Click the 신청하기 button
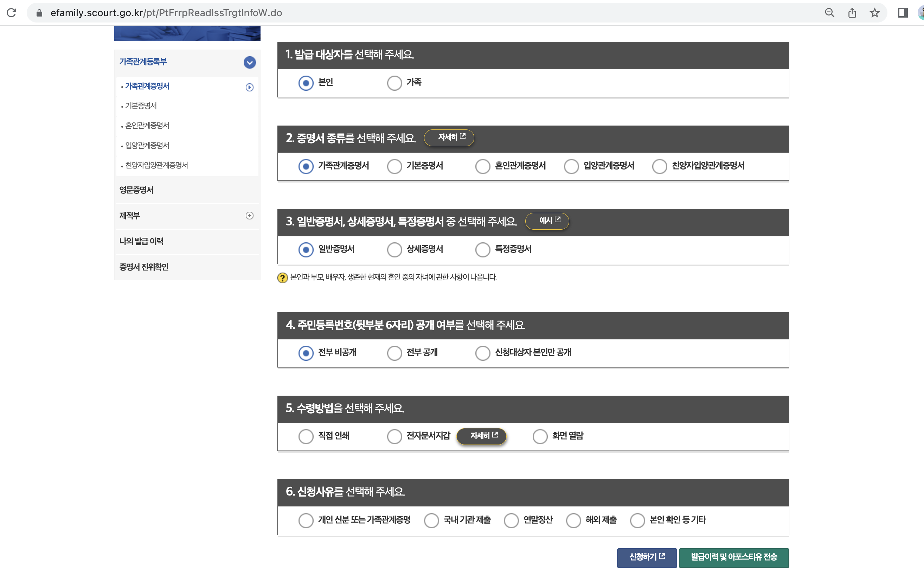Viewport: 924px width, 581px height. pyautogui.click(x=647, y=557)
